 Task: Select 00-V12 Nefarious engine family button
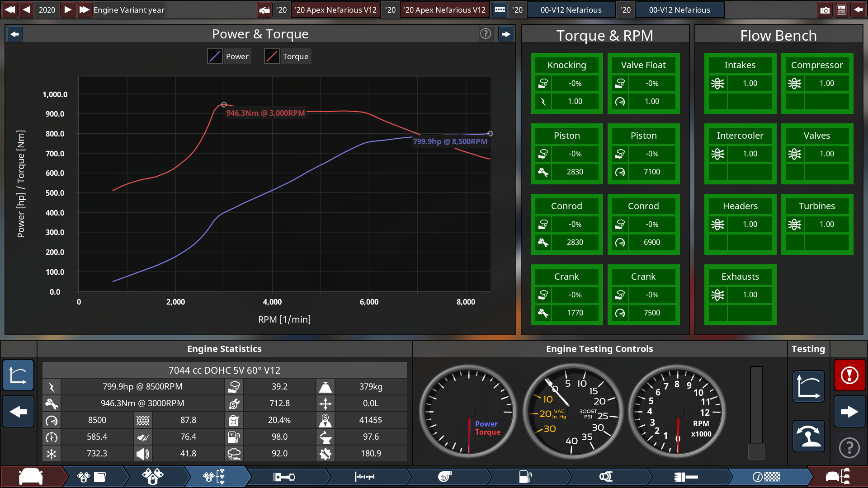(x=571, y=10)
